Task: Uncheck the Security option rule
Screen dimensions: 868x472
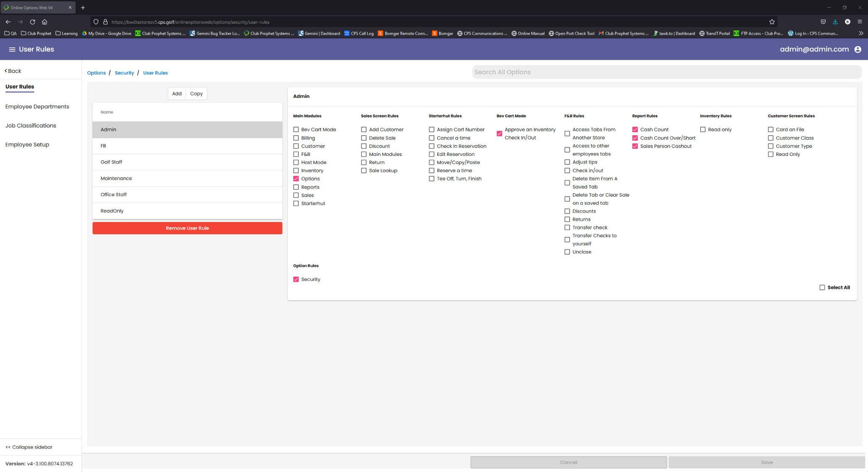Action: [x=296, y=280]
